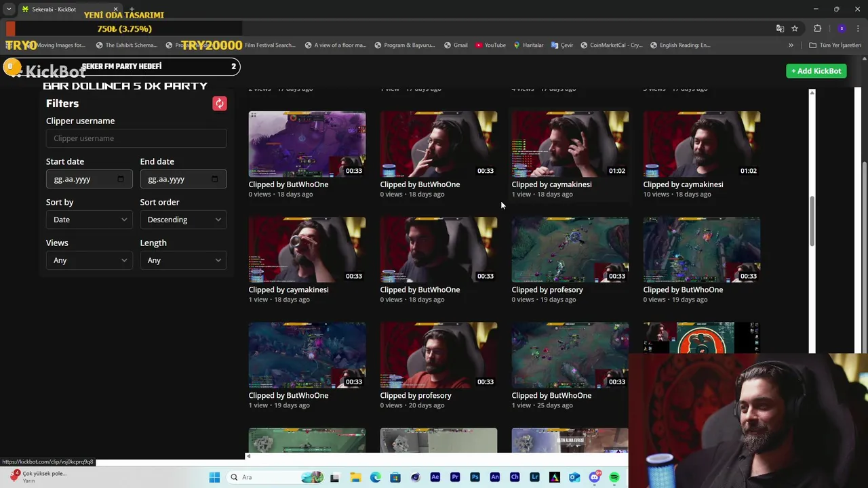
Task: Open the Chrome profile avatar
Action: [842, 28]
